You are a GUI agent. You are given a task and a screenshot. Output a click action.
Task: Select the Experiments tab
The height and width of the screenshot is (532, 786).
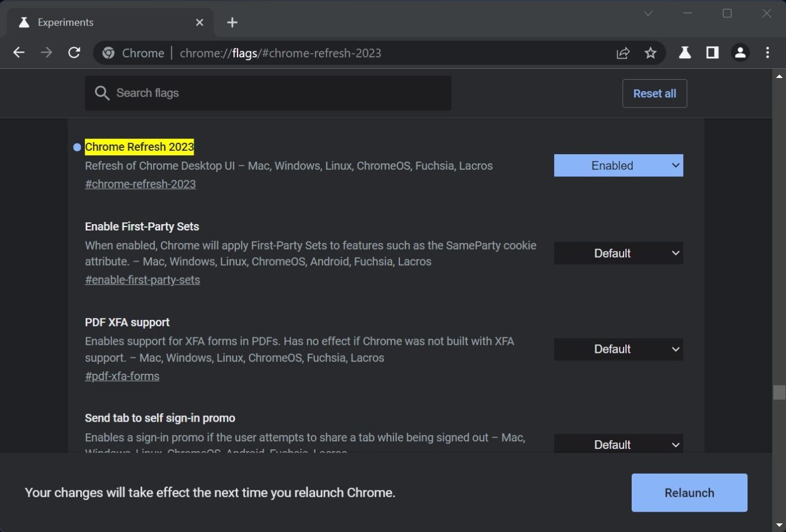110,22
